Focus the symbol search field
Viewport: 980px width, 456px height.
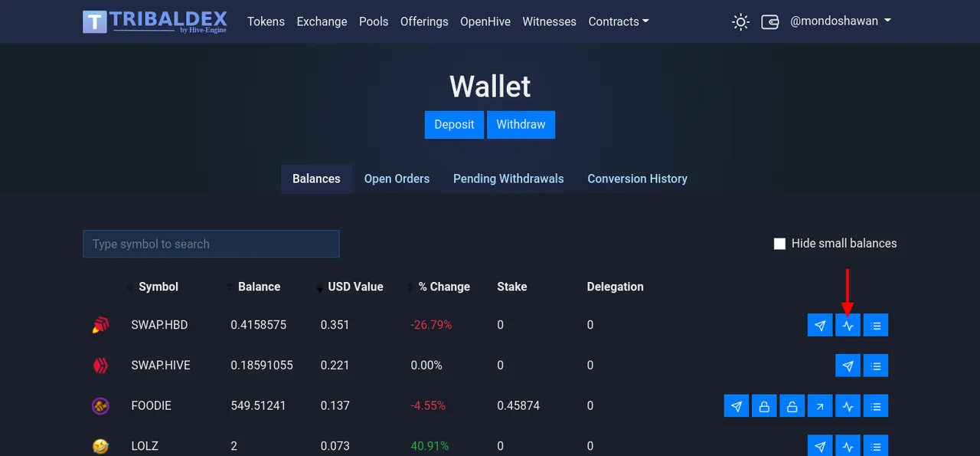[x=211, y=244]
